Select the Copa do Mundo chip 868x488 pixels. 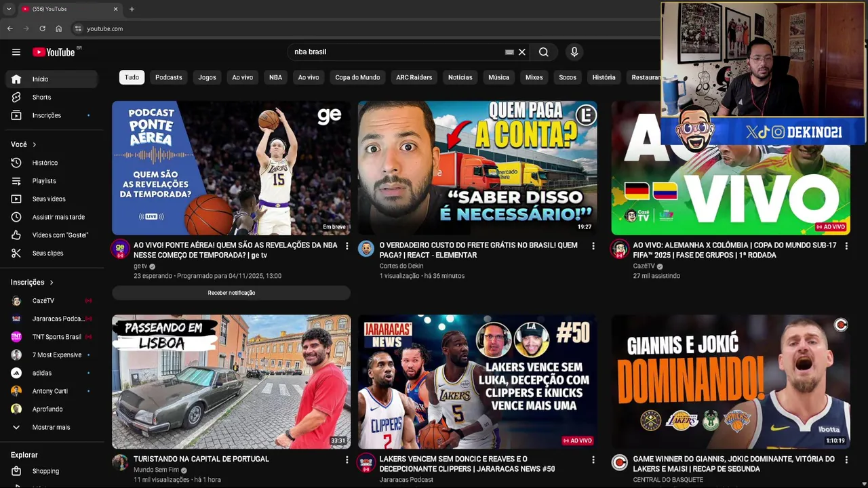click(357, 77)
